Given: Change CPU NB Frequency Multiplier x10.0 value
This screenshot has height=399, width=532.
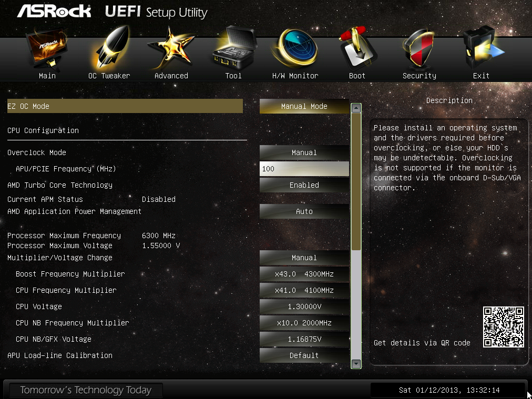Looking at the screenshot, I should click(304, 323).
